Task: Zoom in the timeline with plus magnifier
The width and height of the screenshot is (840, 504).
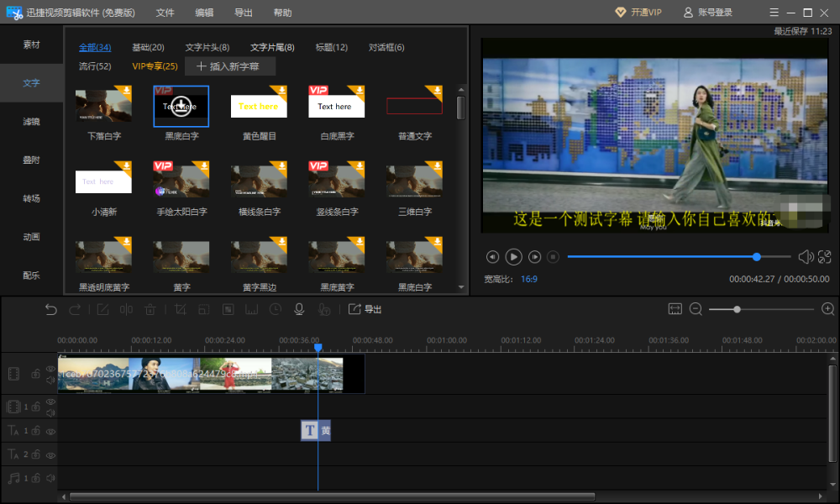Action: point(827,309)
